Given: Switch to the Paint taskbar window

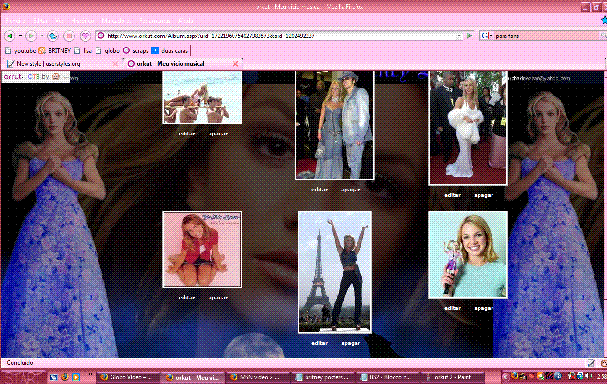Looking at the screenshot, I should coord(452,377).
